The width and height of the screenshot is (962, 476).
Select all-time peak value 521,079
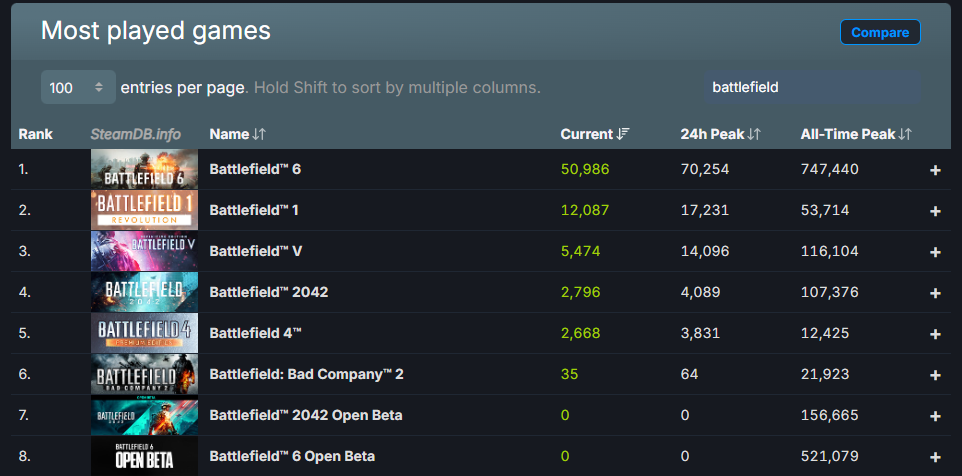pos(829,456)
